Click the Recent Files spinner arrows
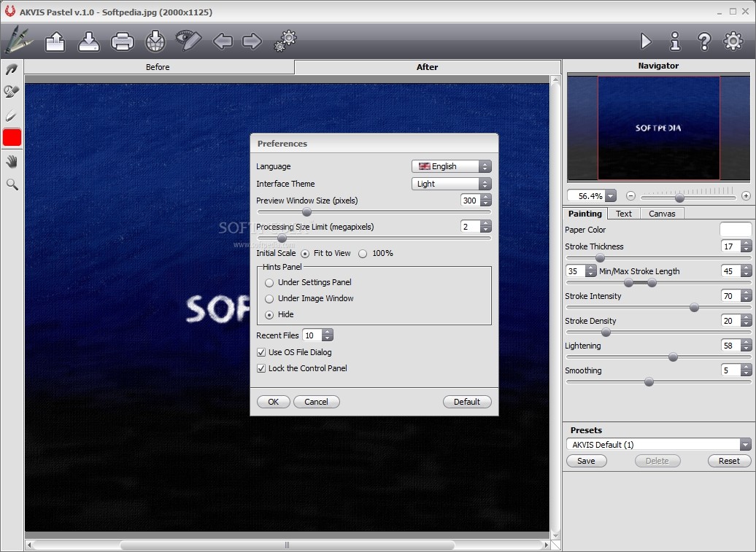The image size is (756, 552). 328,335
